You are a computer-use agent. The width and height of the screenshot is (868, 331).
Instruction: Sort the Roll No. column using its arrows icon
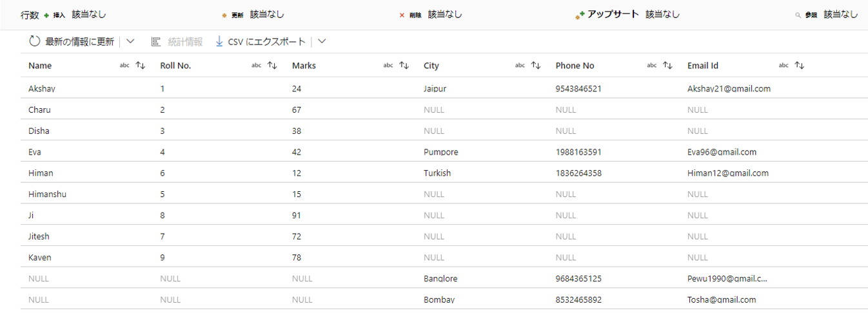pyautogui.click(x=272, y=66)
